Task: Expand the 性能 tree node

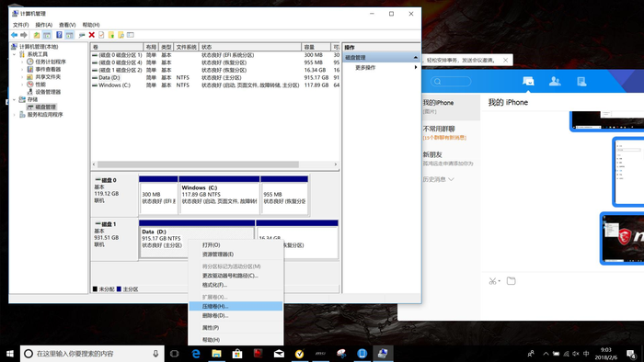Action: (22, 85)
